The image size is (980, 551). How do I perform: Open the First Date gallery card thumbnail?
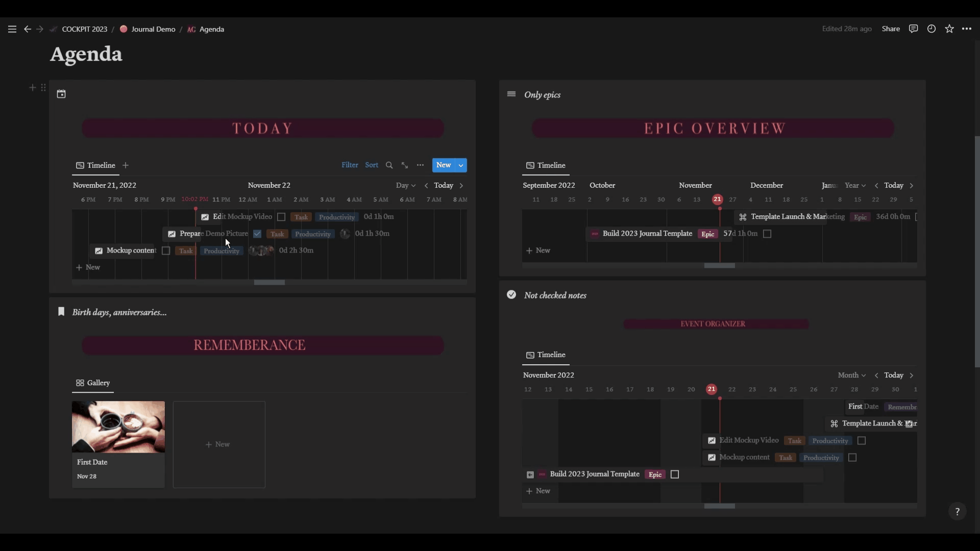click(118, 427)
